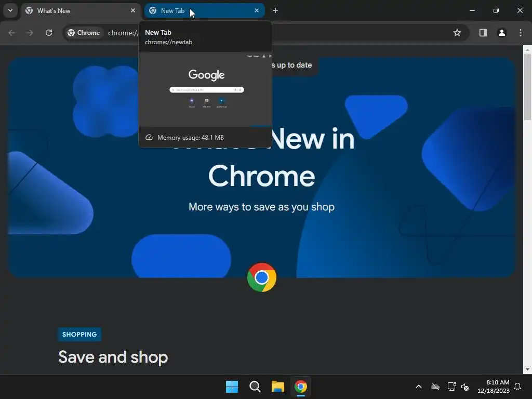
Task: Switch to the What's New tab
Action: pos(81,10)
